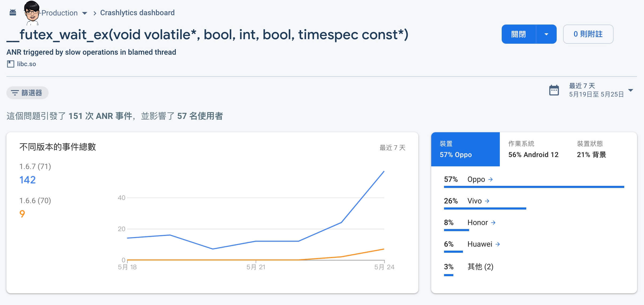
Task: Click the arrow icon beside Honor
Action: coord(493,223)
